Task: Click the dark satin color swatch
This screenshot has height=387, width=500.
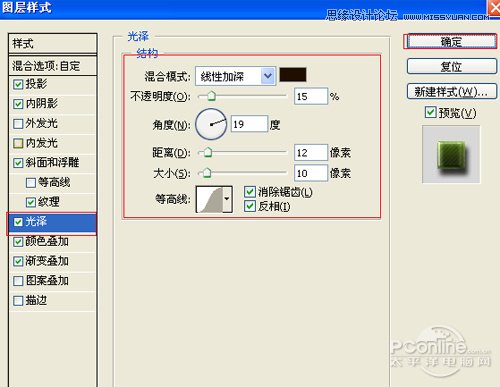Action: 293,75
